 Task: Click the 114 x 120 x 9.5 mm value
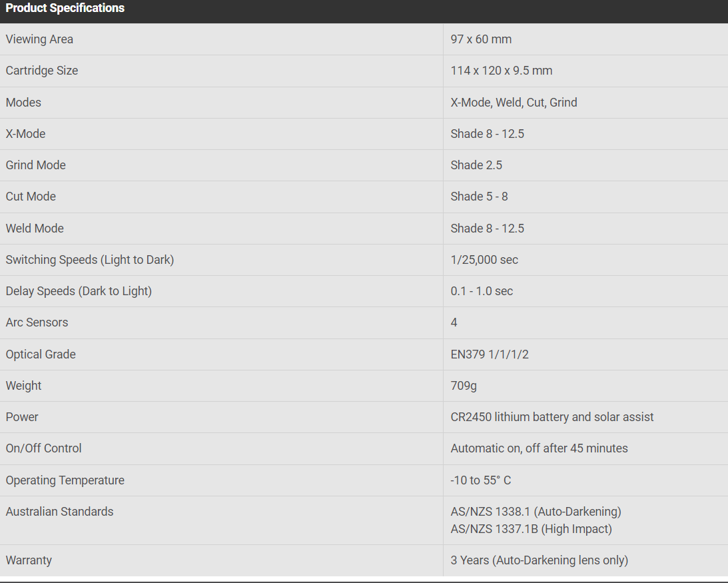coord(501,71)
